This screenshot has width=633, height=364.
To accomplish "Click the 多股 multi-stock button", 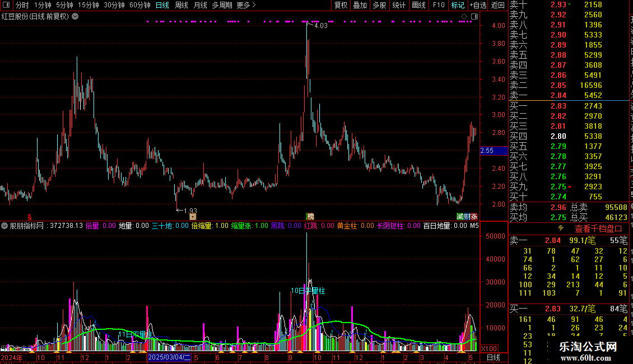I will (x=379, y=5).
